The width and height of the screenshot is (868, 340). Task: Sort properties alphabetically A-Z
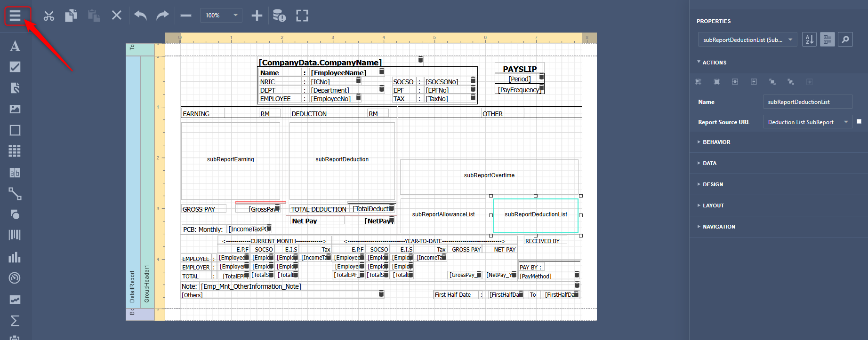(x=810, y=40)
